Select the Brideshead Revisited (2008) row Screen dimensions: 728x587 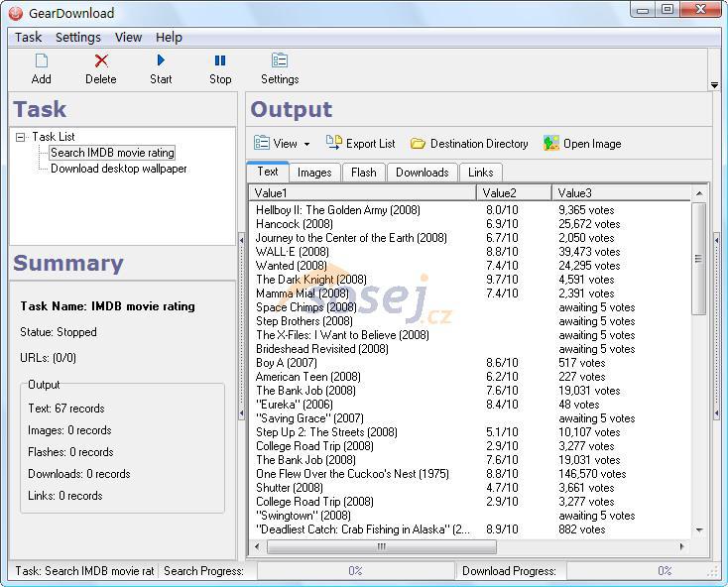point(470,349)
